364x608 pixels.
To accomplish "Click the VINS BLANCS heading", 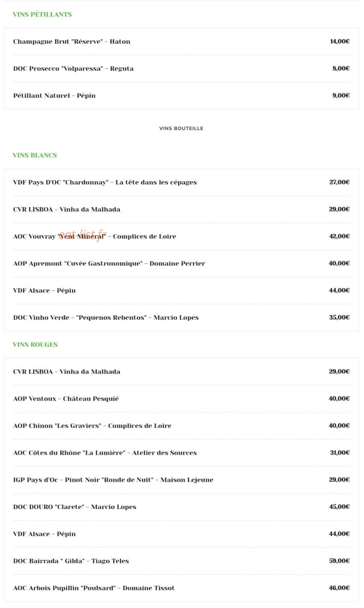I will pos(35,155).
